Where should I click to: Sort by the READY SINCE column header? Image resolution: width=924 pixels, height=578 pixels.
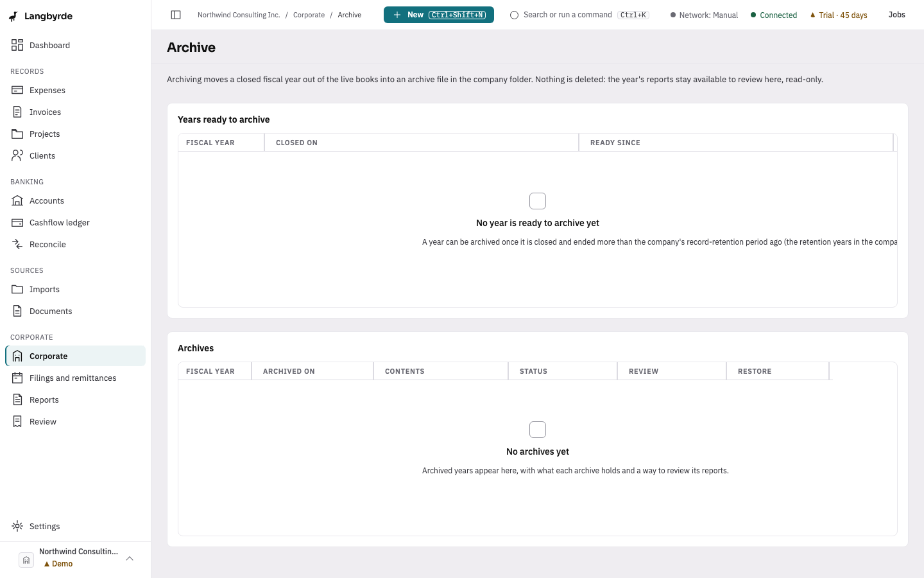736,143
